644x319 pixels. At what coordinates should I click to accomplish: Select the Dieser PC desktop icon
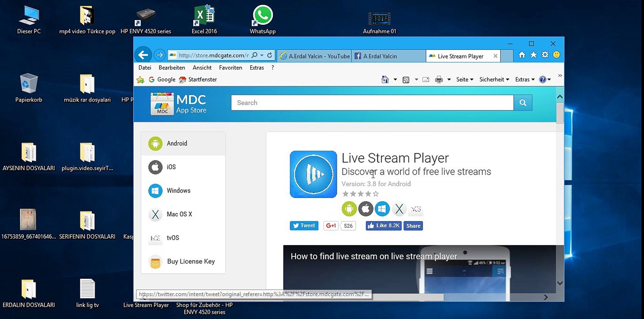tap(29, 20)
